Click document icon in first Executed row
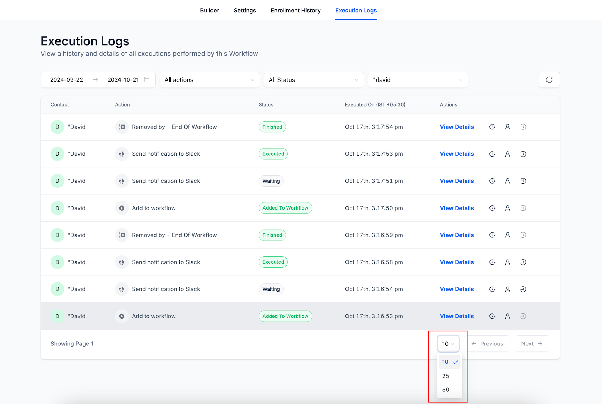The width and height of the screenshot is (602, 404). [x=523, y=154]
